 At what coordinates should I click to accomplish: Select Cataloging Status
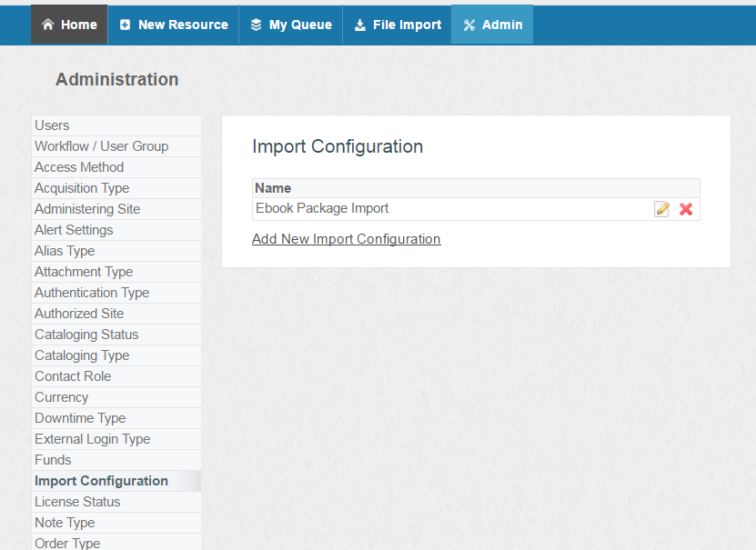[x=116, y=335]
